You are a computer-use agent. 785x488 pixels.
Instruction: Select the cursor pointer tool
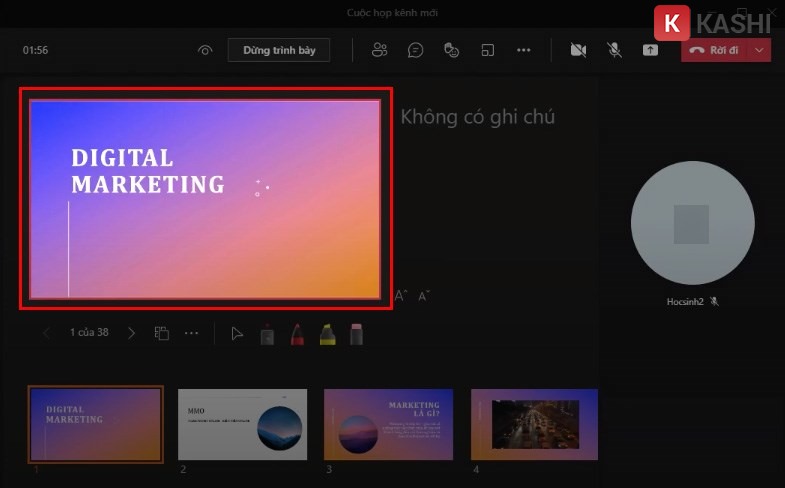pos(237,334)
